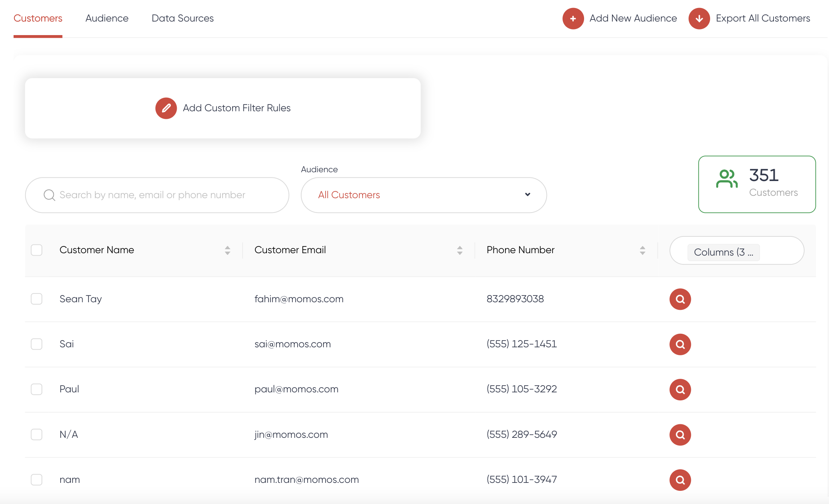
Task: View details of Sean Tay via magnifier icon
Action: (680, 299)
